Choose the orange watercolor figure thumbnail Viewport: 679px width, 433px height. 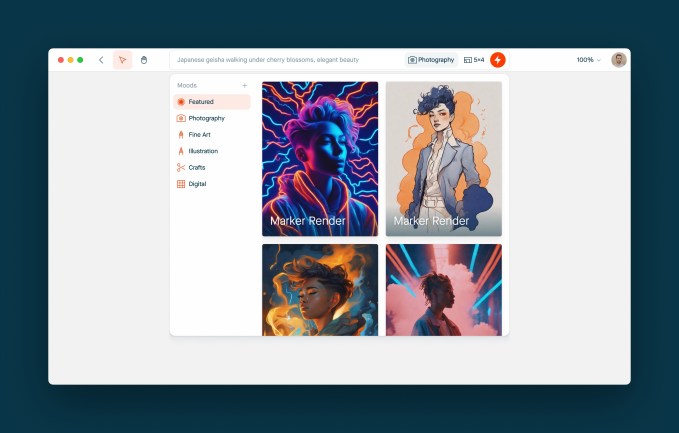[x=444, y=159]
